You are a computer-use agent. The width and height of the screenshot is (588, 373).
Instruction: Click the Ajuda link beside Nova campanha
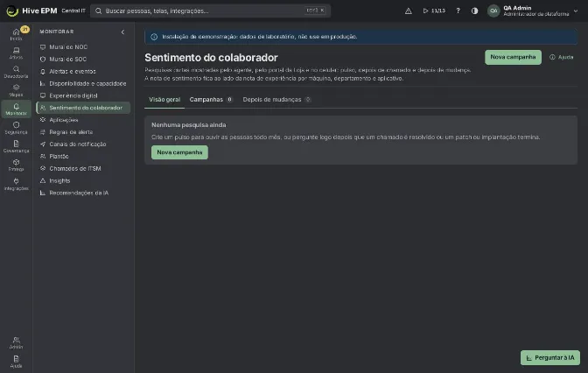(562, 57)
